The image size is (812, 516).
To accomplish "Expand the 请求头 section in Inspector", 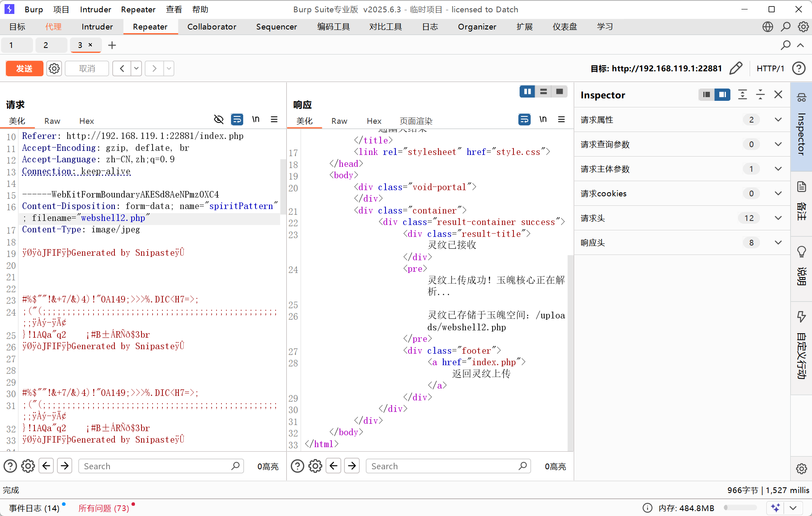I will point(778,218).
